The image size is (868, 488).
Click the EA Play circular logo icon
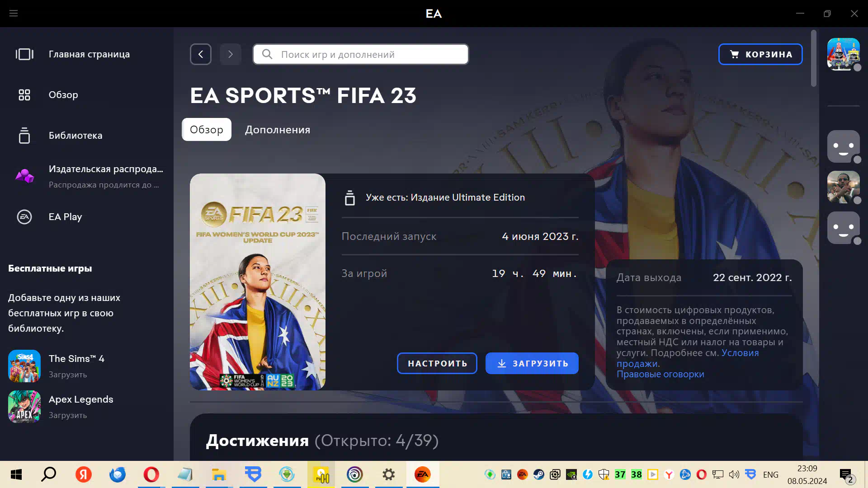24,217
